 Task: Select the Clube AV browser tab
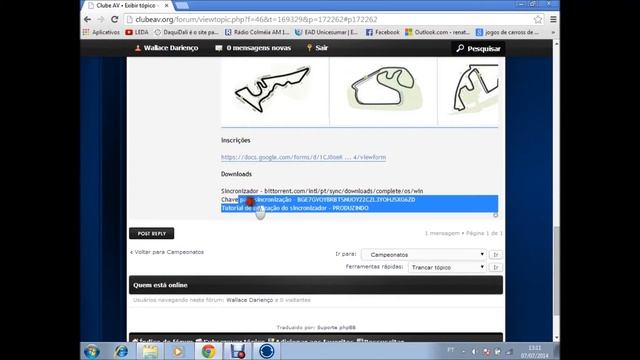(128, 6)
